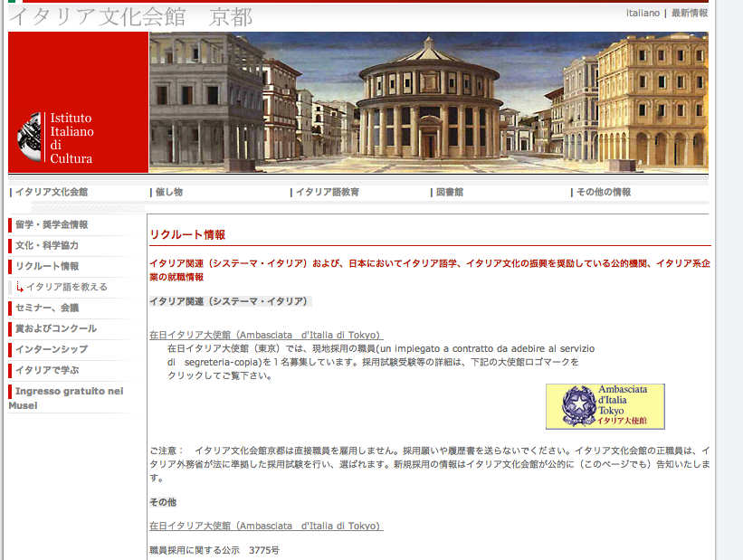Open the 最新情報 link
This screenshot has height=560, width=743.
pyautogui.click(x=690, y=14)
